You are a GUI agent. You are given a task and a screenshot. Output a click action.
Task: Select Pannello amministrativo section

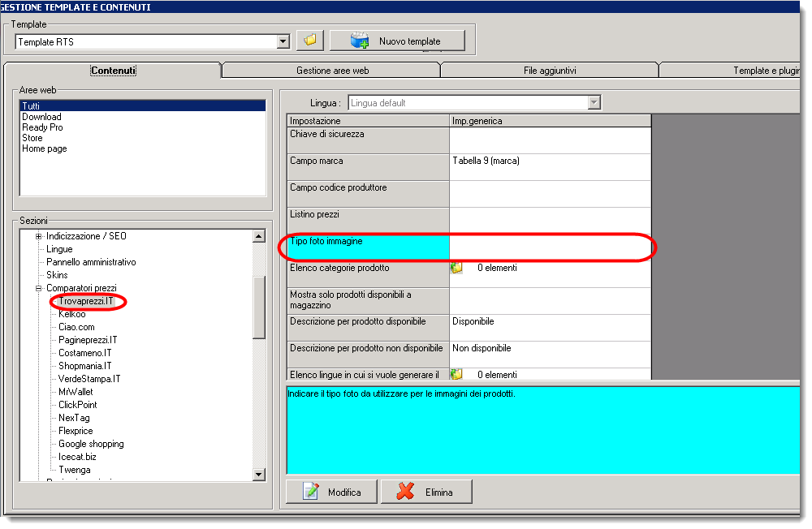(x=91, y=262)
